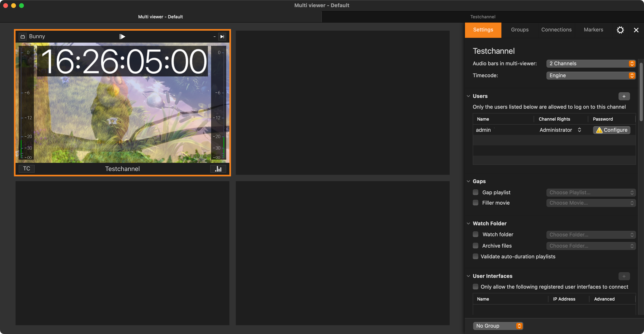Check Only allow registered user interfaces
The height and width of the screenshot is (334, 644).
coord(476,287)
